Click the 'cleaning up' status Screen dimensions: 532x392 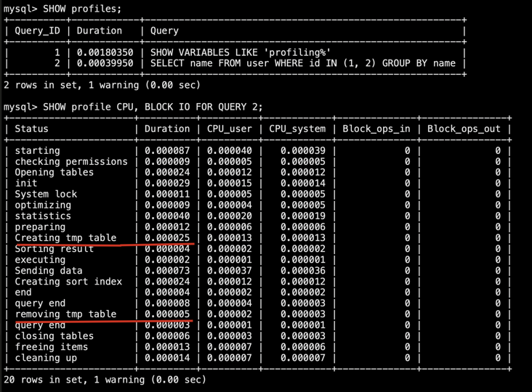coord(46,358)
